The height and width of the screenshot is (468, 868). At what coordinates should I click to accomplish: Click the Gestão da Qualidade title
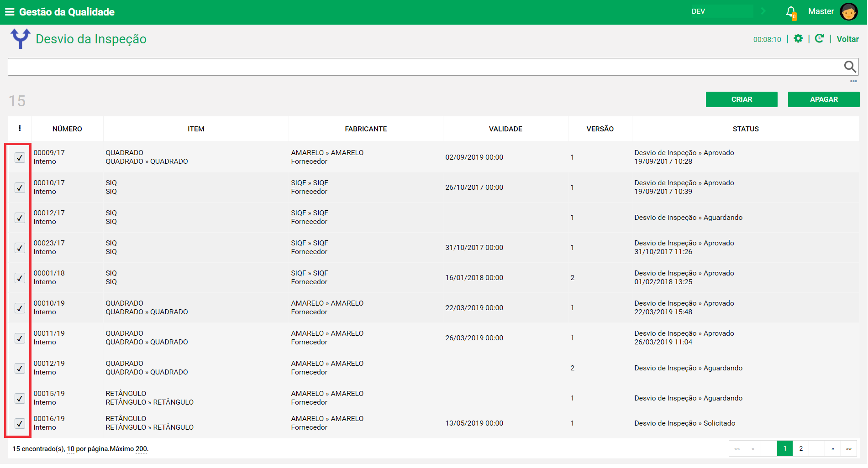pyautogui.click(x=67, y=12)
